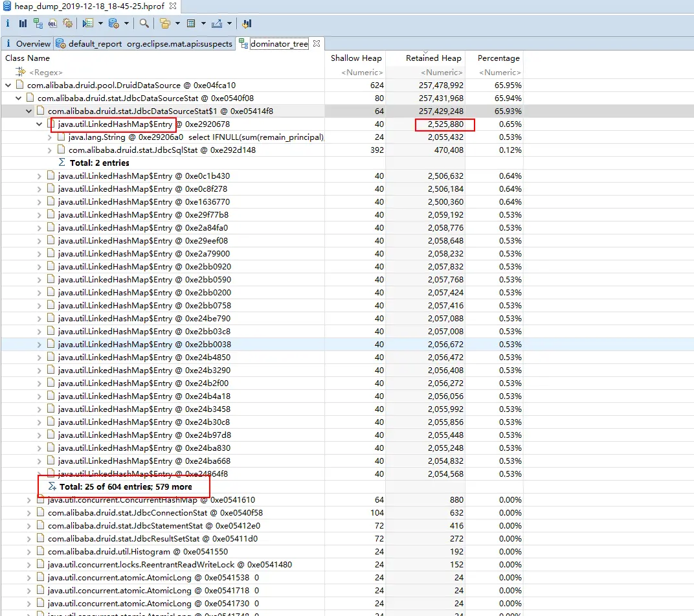694x616 pixels.
Task: Click the Find Object magnifier icon
Action: click(144, 23)
